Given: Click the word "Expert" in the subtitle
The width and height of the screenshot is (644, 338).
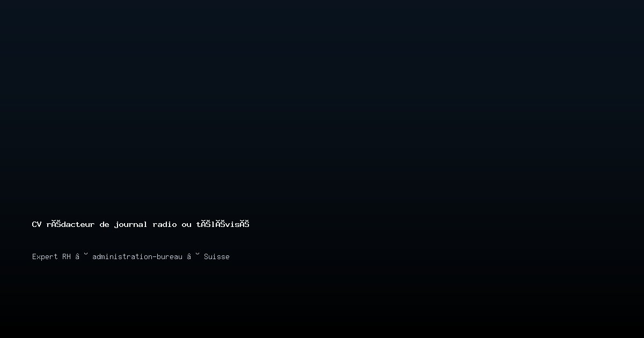Looking at the screenshot, I should click(45, 256).
